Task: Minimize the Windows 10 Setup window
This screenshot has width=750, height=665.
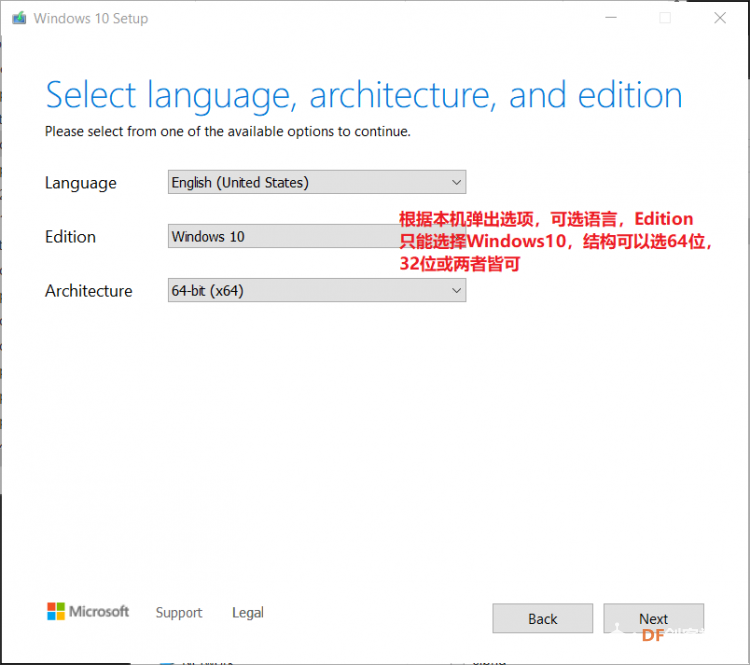Action: [x=611, y=18]
